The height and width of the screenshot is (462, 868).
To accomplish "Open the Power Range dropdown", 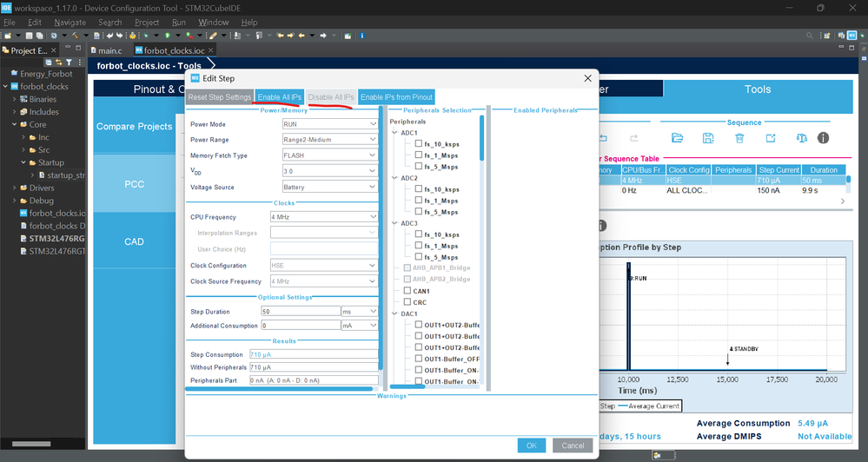I will pos(330,140).
